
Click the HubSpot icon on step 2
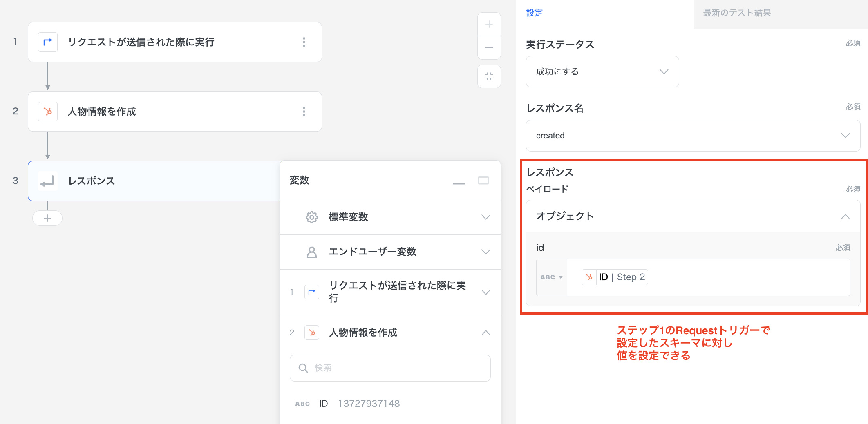[48, 112]
